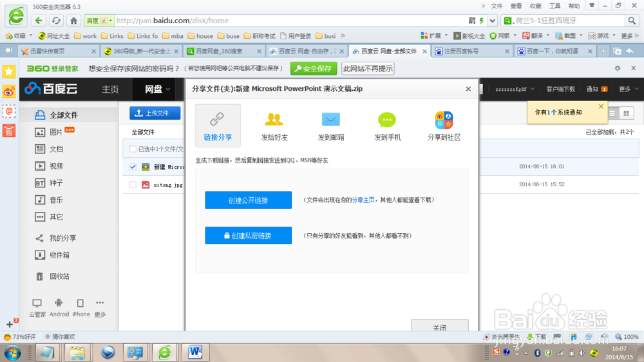The height and width of the screenshot is (362, 644).
Task: Open Word from the Windows taskbar
Action: pos(196,352)
